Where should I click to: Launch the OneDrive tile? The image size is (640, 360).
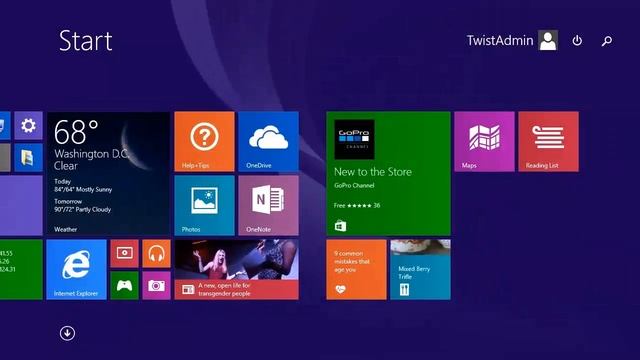tap(269, 142)
